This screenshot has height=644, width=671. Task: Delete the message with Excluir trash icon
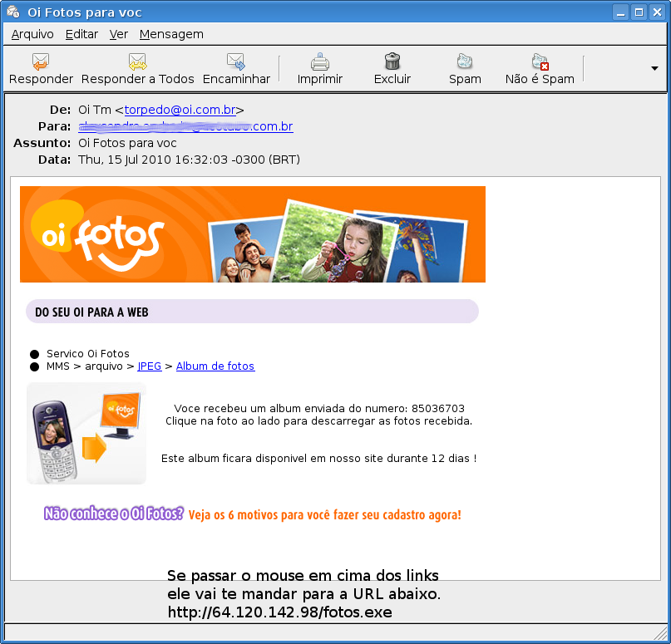392,61
